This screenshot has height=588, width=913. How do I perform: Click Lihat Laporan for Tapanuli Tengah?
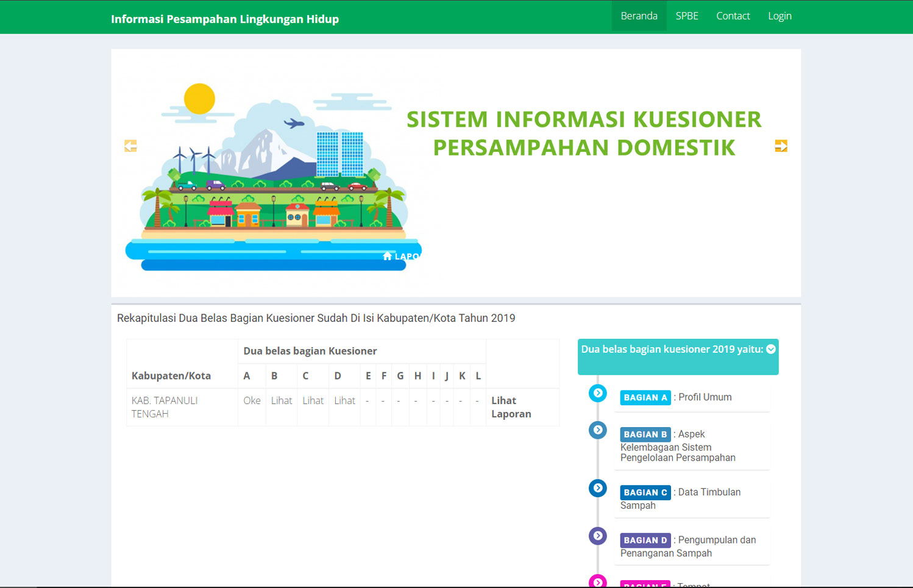point(511,407)
